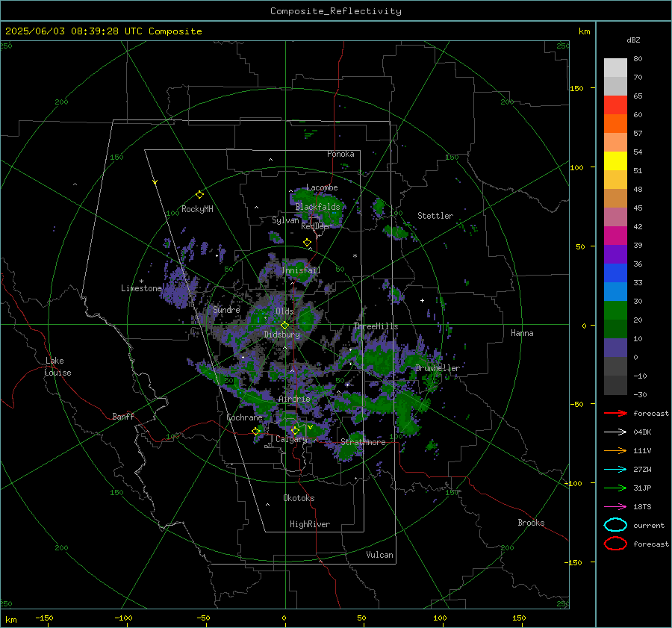Click the Stettler city label
The image size is (672, 628).
[435, 216]
